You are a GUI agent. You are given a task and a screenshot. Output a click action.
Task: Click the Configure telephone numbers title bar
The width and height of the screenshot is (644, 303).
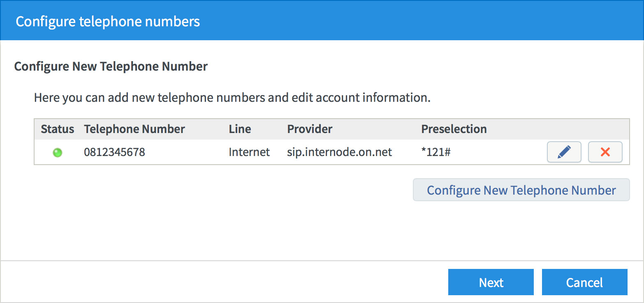point(108,21)
